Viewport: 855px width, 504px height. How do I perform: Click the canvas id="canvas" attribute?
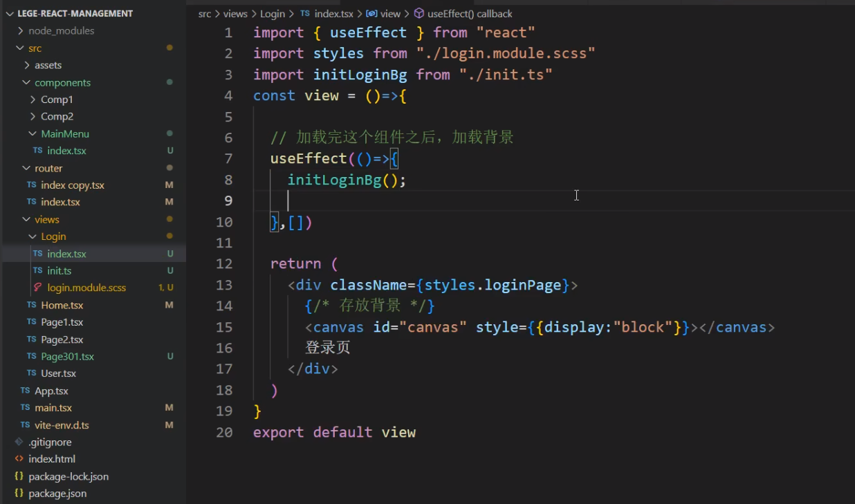point(420,327)
